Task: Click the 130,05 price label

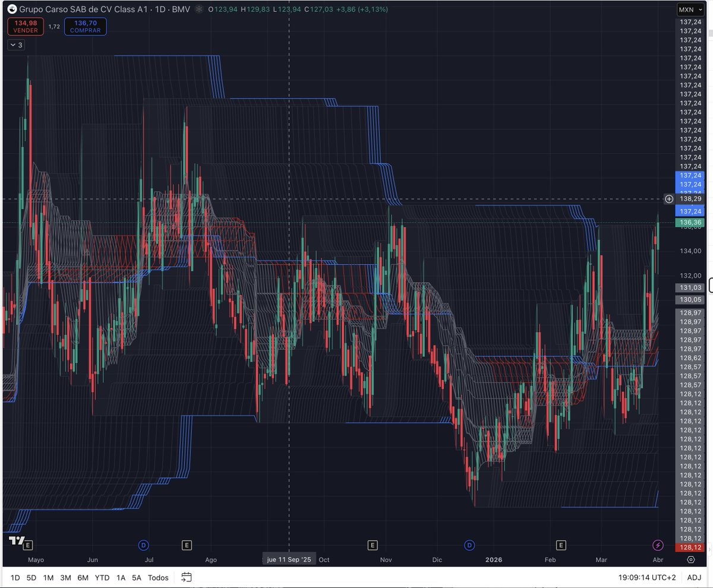Action: tap(689, 300)
